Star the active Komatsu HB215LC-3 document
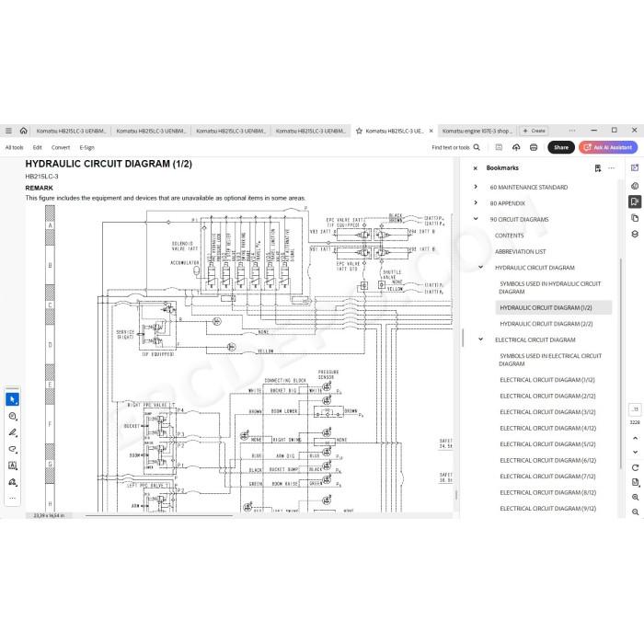The width and height of the screenshot is (644, 644). pos(359,131)
